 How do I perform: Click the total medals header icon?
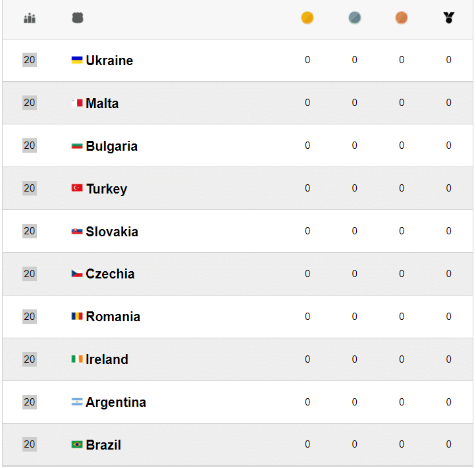tap(449, 18)
